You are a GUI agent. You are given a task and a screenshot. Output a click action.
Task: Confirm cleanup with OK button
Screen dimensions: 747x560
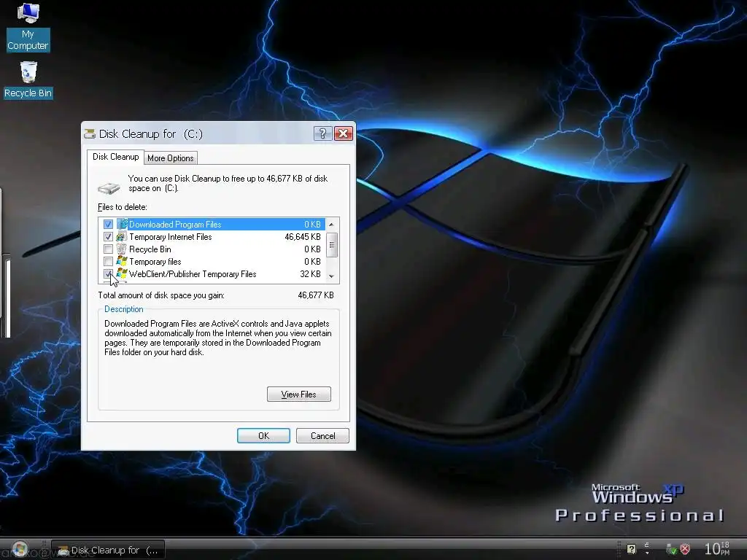coord(263,436)
